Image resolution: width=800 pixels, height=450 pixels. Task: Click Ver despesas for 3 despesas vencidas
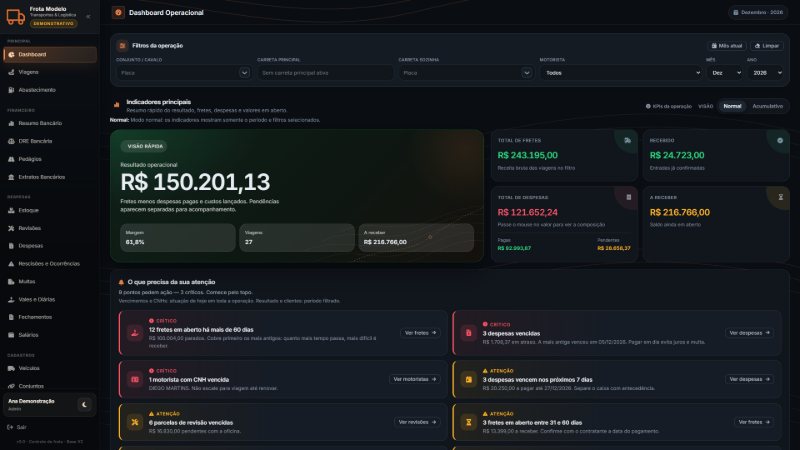click(x=749, y=333)
